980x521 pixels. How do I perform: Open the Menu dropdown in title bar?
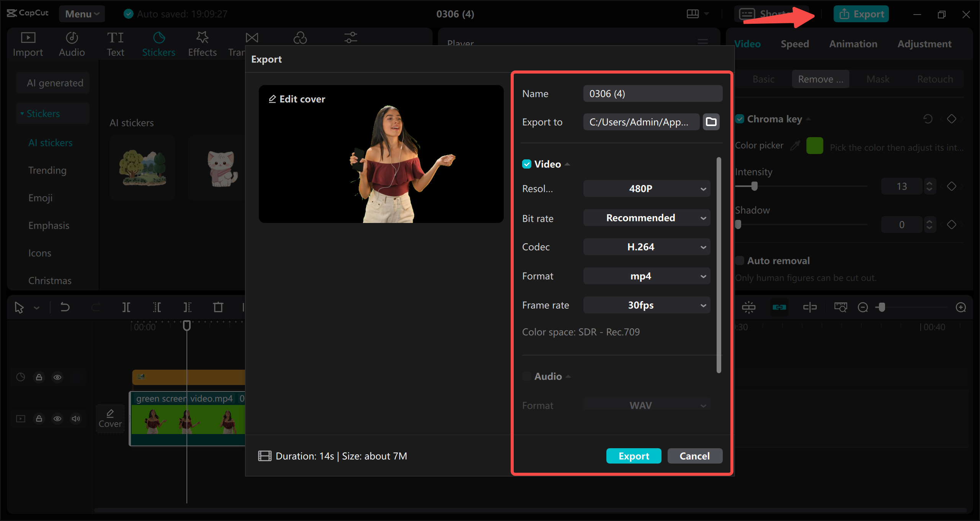[x=82, y=13]
